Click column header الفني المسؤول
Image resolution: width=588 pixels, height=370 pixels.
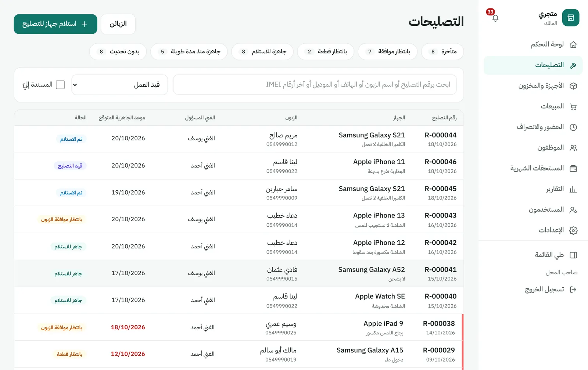pos(200,118)
